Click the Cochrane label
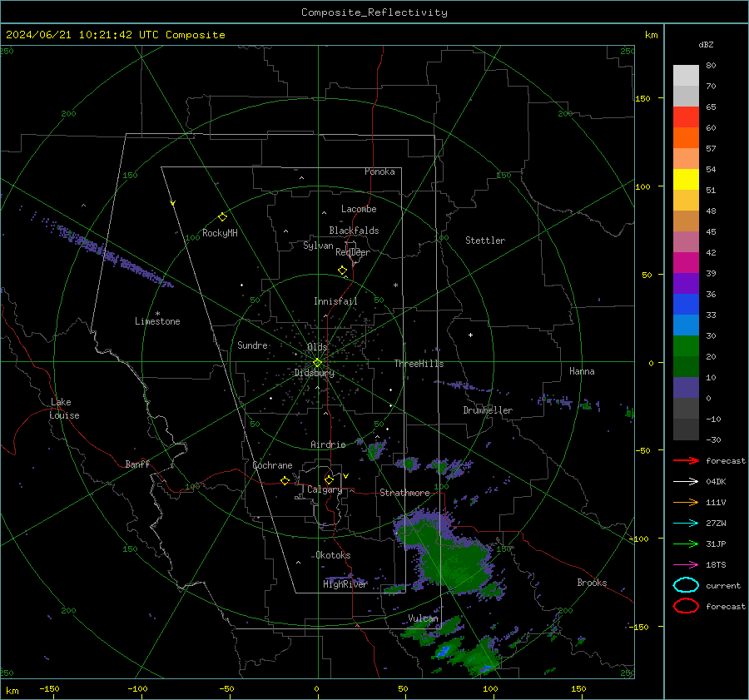 click(x=272, y=465)
